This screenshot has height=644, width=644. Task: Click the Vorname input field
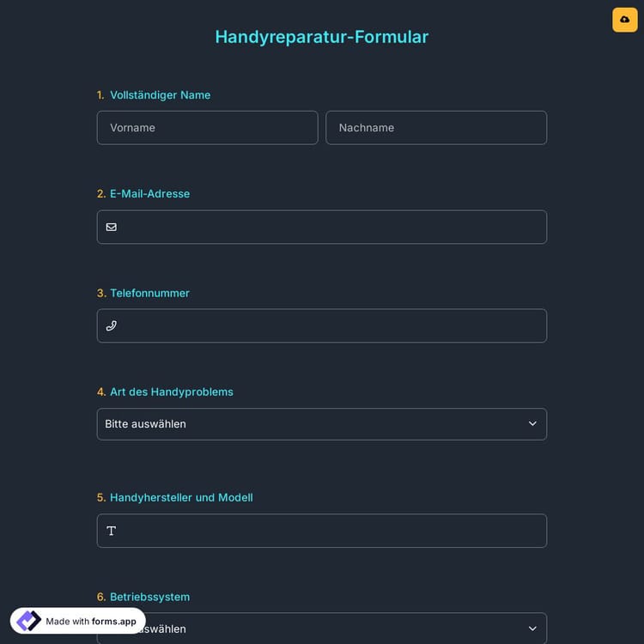[207, 128]
